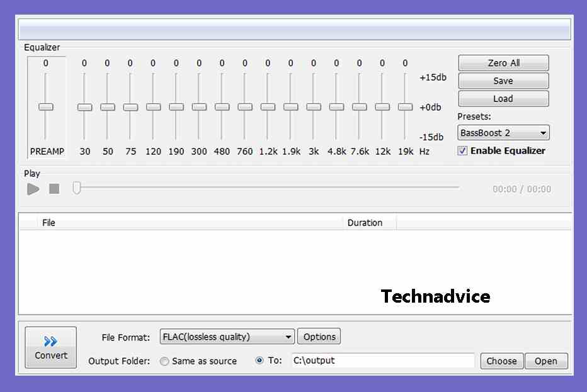Viewport: 587px width, 392px height.
Task: Click Open output folder button
Action: (546, 361)
